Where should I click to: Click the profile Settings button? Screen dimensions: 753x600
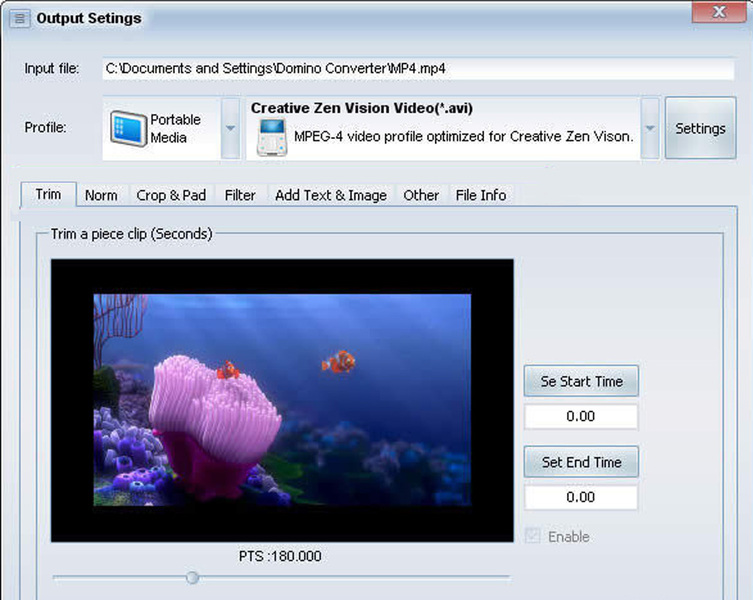[x=700, y=128]
